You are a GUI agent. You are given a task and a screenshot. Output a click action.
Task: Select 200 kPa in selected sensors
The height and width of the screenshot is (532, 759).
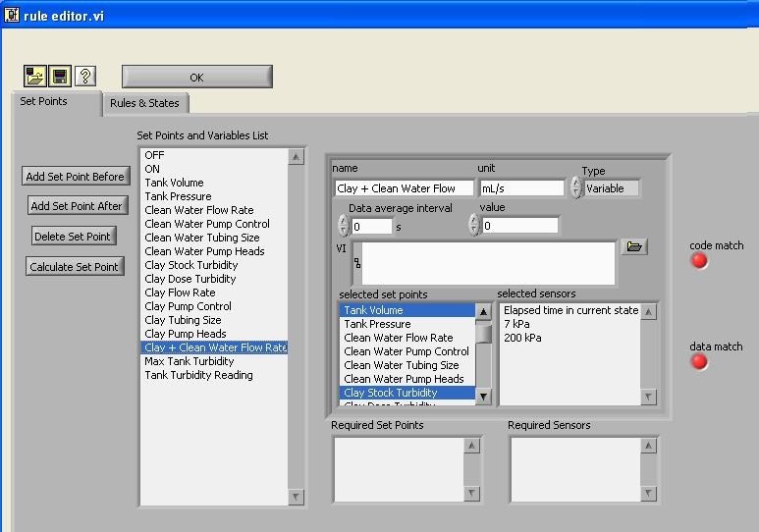pos(570,338)
